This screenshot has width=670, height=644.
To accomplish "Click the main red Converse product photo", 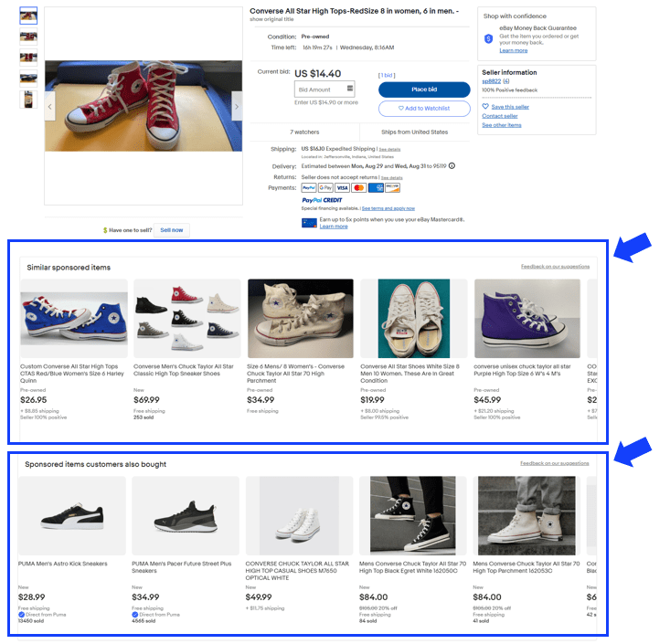I will pyautogui.click(x=144, y=105).
